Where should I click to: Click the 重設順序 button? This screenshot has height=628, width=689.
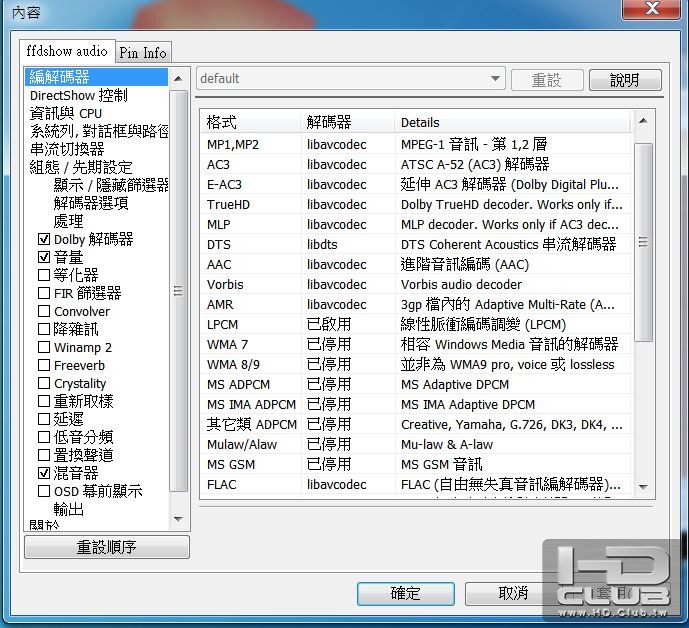(107, 547)
